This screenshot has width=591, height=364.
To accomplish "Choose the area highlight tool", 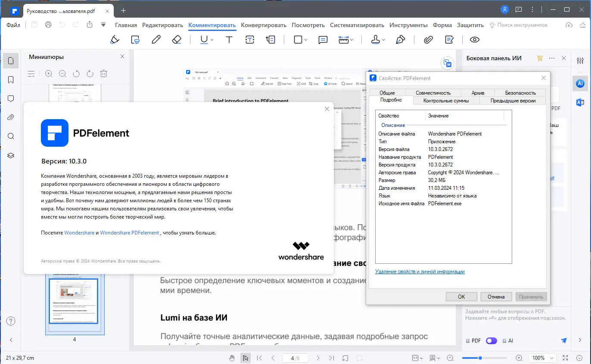I will (x=135, y=40).
